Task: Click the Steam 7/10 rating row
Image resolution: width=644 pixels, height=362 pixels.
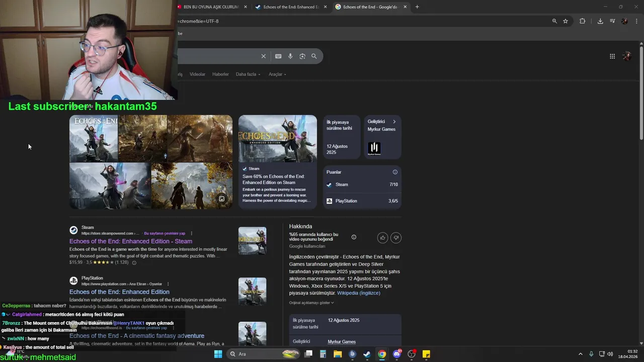Action: tap(362, 185)
